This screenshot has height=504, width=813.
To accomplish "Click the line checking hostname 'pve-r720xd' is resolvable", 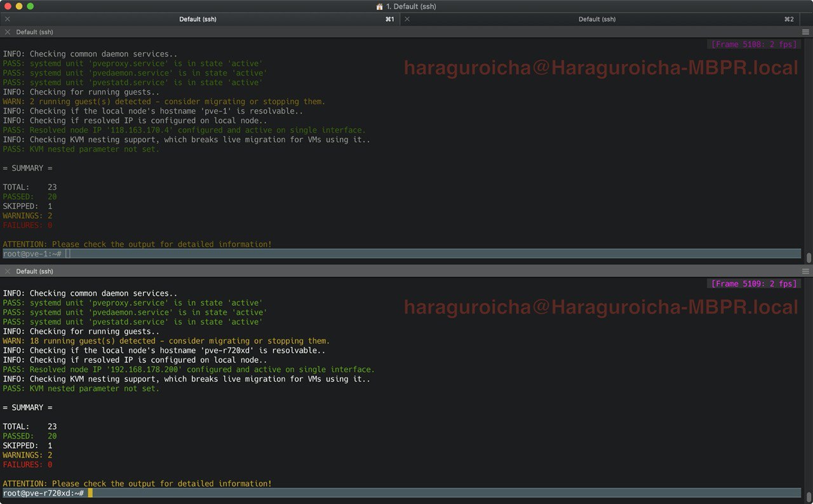I will tap(164, 350).
